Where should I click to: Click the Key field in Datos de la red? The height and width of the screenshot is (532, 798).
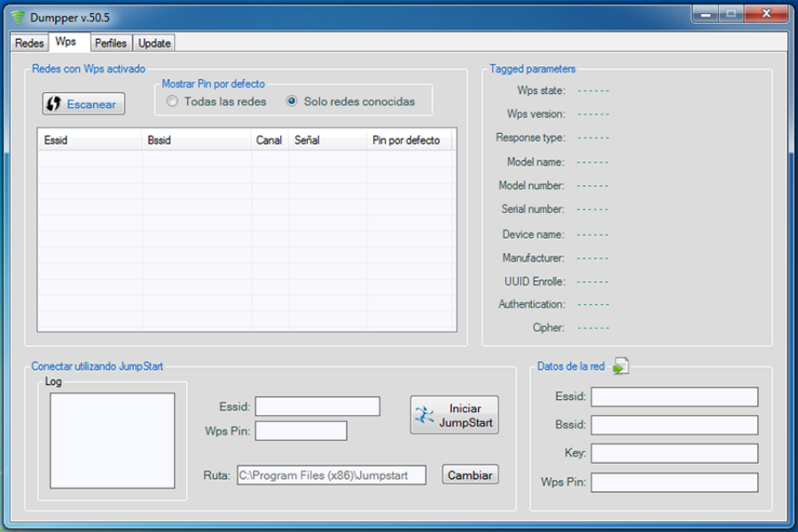pyautogui.click(x=675, y=453)
